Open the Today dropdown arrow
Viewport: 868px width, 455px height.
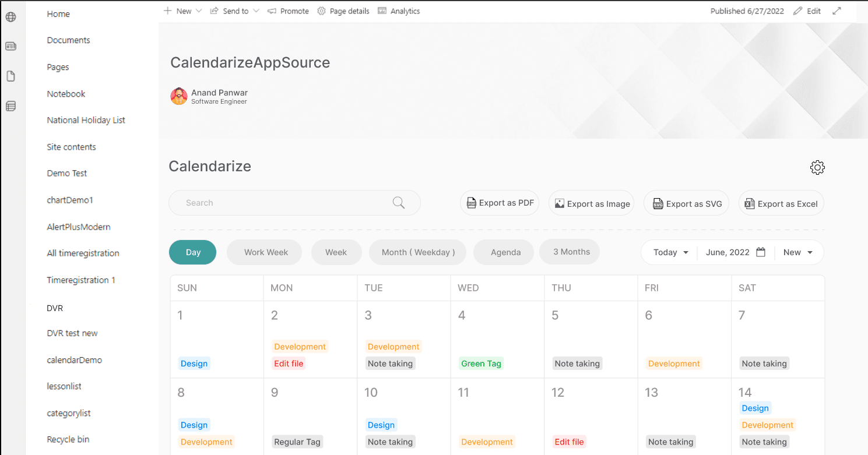[x=686, y=252]
